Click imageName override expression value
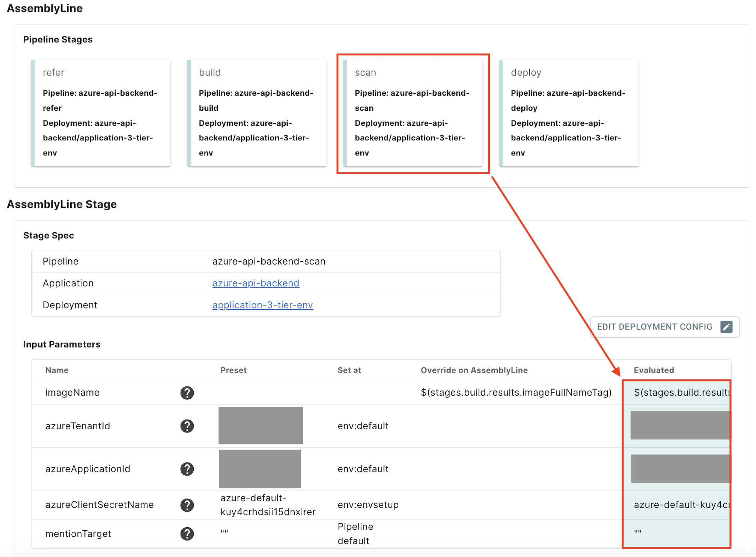This screenshot has width=756, height=557. click(516, 393)
